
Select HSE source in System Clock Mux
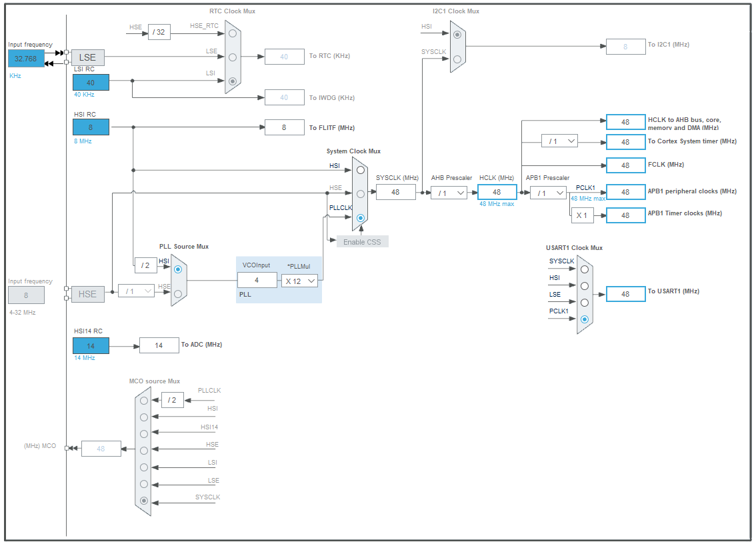coord(360,194)
